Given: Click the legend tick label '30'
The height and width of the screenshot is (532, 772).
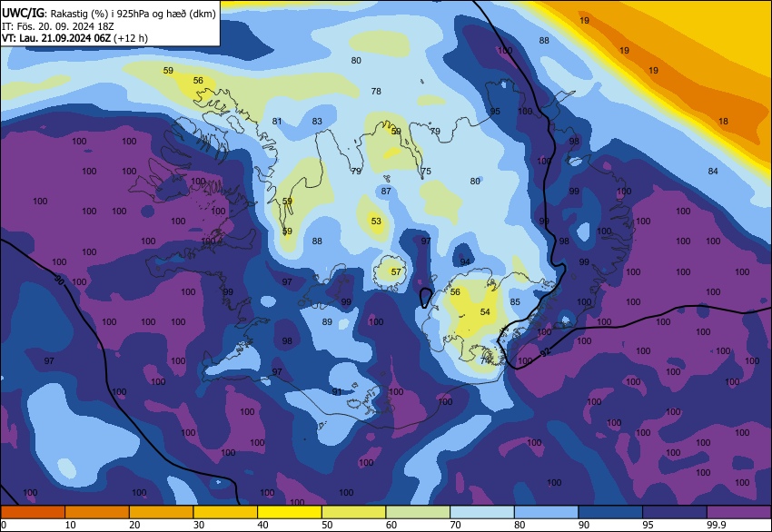Looking at the screenshot, I should 199,525.
